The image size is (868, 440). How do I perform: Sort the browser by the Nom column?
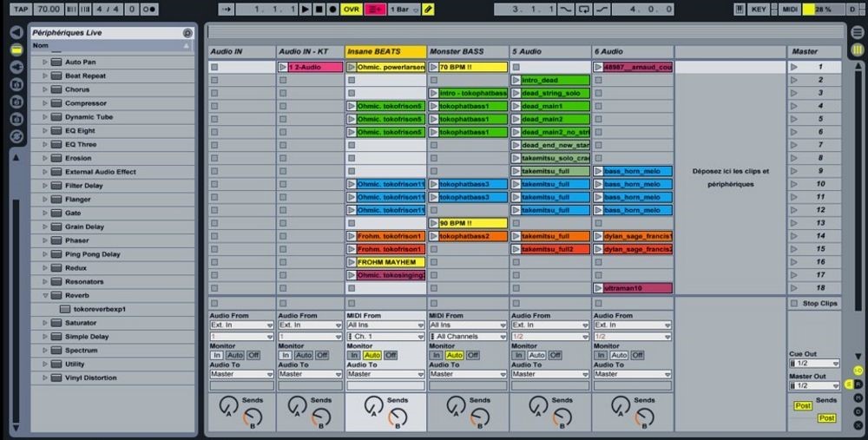(x=111, y=45)
